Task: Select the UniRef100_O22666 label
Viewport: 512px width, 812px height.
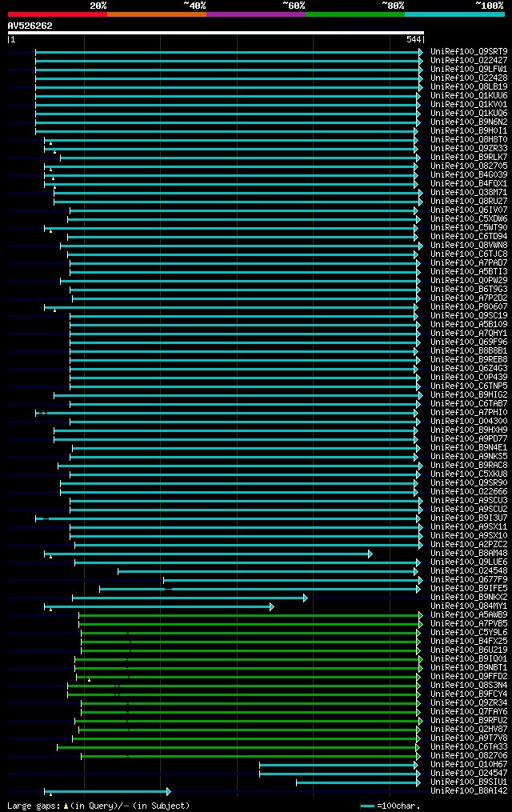Action: 469,492
